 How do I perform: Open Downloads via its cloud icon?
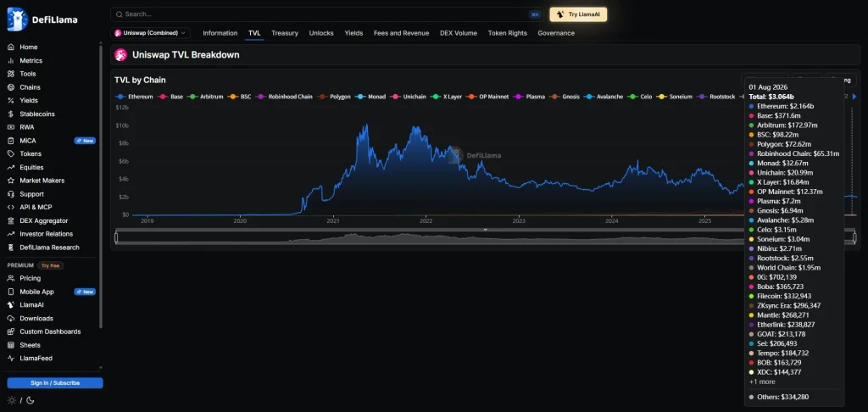(10, 319)
